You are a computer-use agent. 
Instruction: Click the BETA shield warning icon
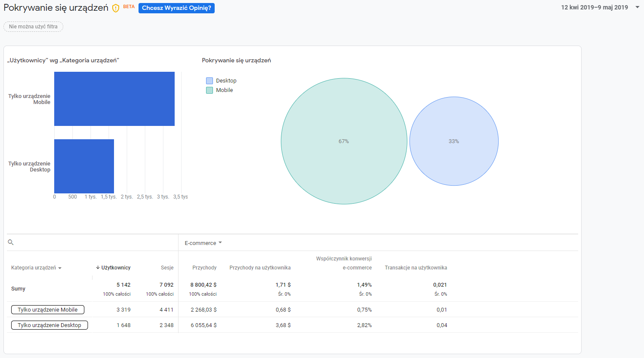115,8
